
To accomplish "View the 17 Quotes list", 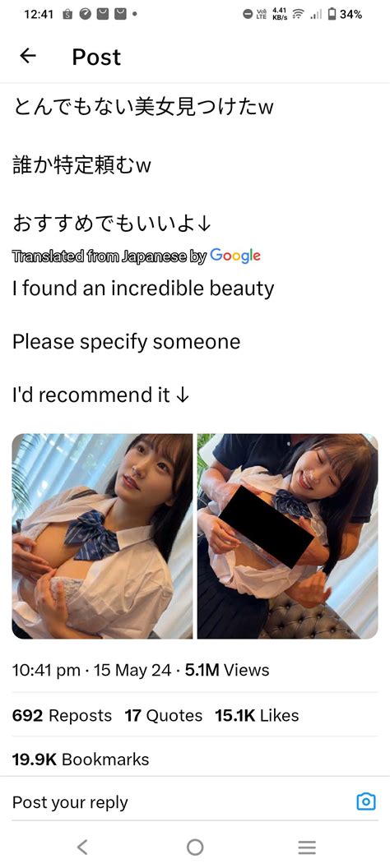I will coord(164,715).
